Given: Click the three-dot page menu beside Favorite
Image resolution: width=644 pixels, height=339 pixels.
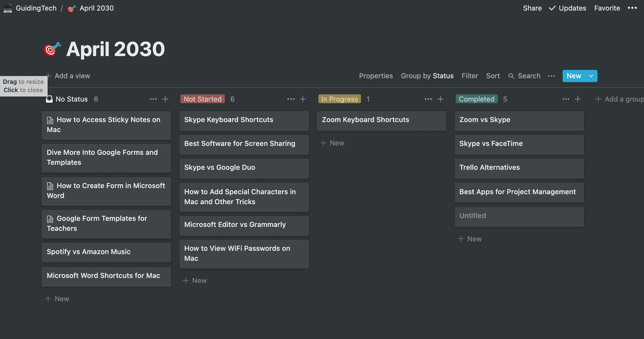Looking at the screenshot, I should tap(632, 8).
